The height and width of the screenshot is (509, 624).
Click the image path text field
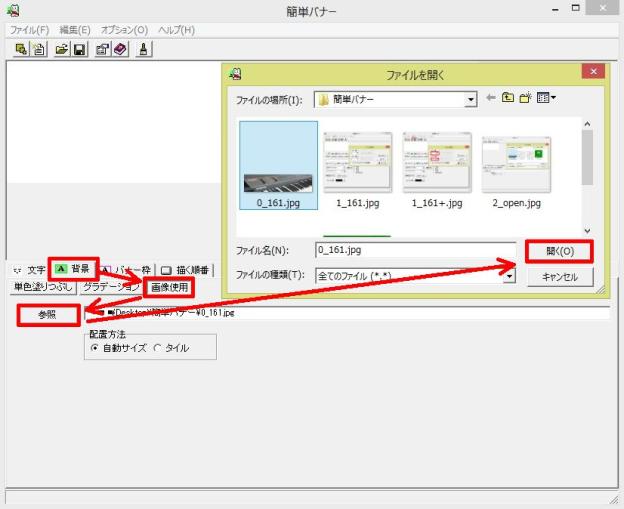click(347, 313)
